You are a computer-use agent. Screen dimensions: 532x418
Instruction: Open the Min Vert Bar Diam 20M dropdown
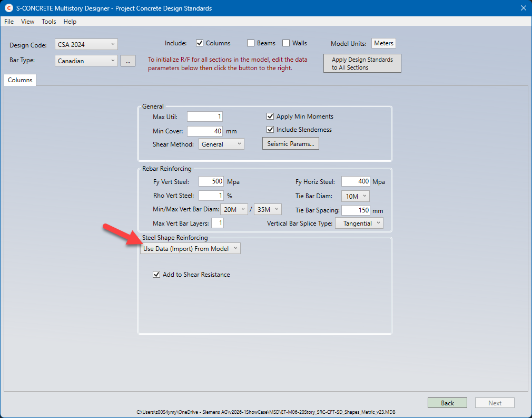[234, 209]
